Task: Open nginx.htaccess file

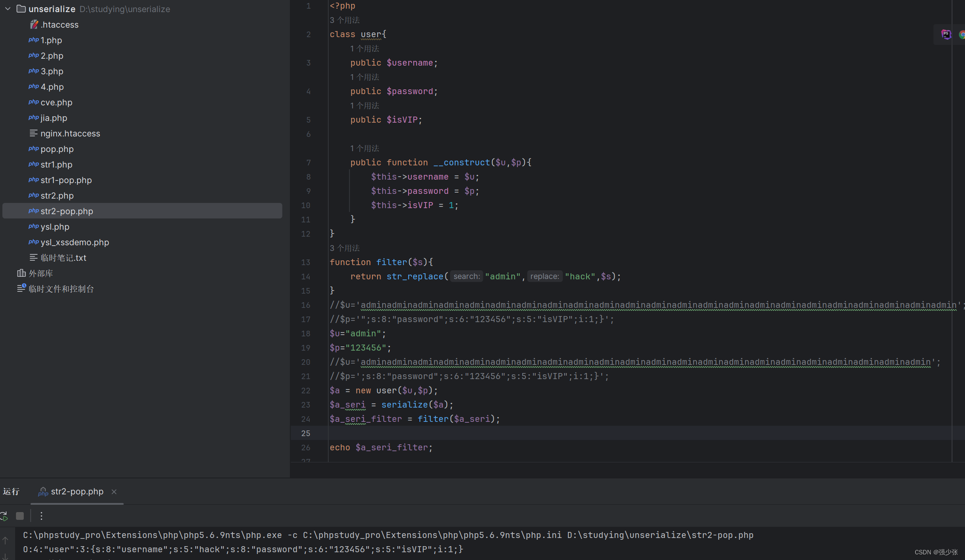Action: click(70, 133)
